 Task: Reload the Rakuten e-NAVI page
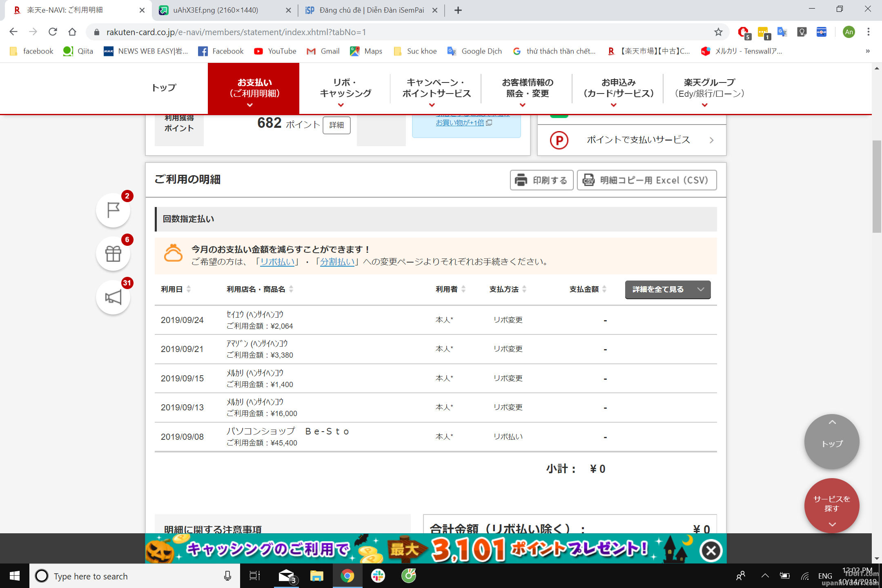click(53, 32)
